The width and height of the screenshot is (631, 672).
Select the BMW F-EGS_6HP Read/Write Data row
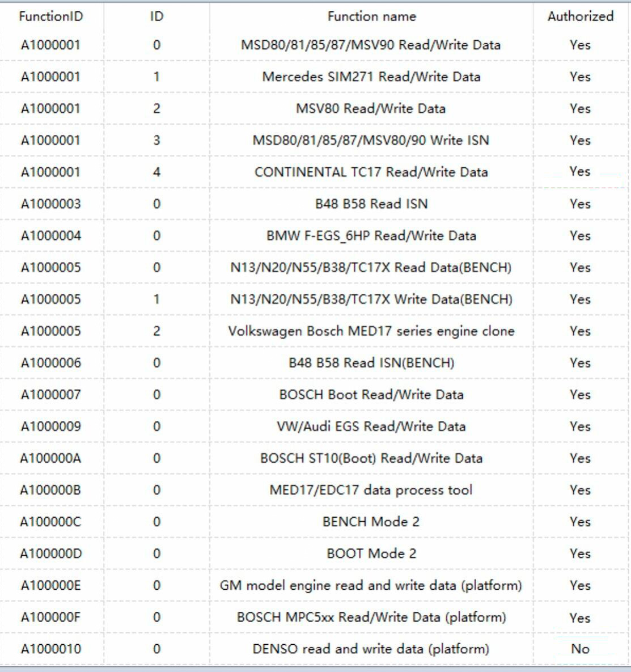(x=371, y=235)
